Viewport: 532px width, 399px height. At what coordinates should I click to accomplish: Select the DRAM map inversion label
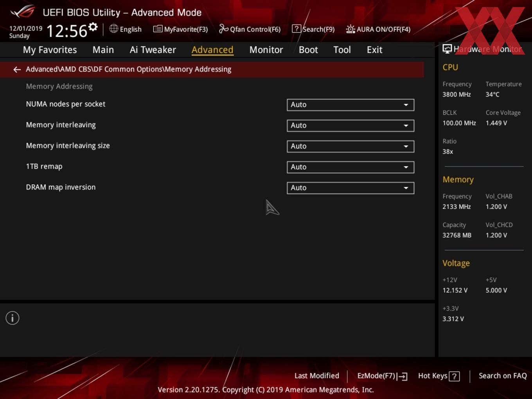61,187
